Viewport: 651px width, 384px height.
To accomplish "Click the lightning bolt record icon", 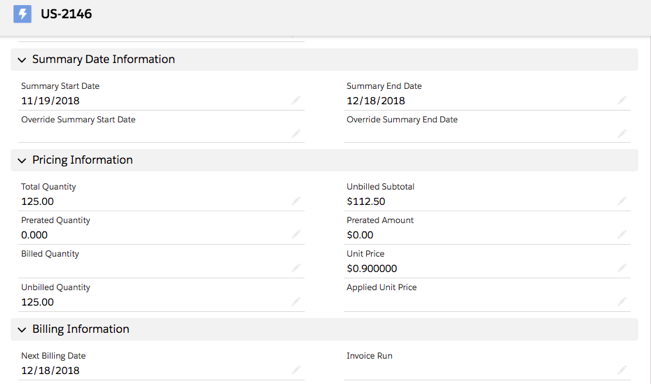I will 22,14.
